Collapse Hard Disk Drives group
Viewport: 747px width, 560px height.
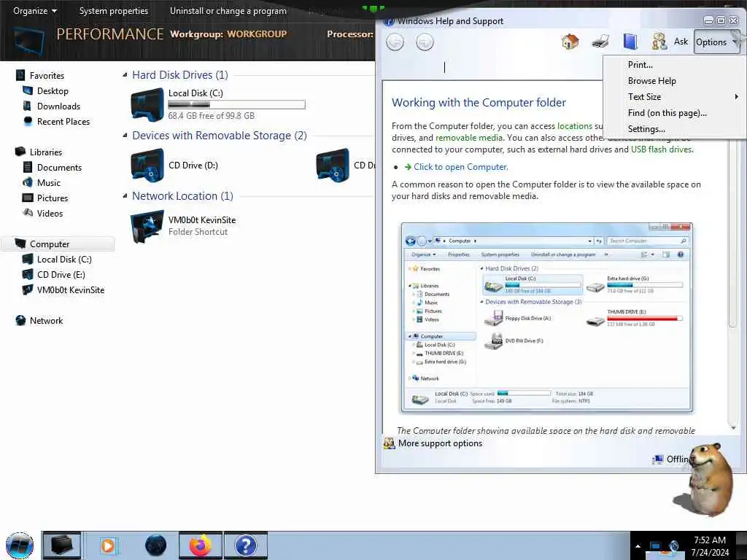[125, 75]
